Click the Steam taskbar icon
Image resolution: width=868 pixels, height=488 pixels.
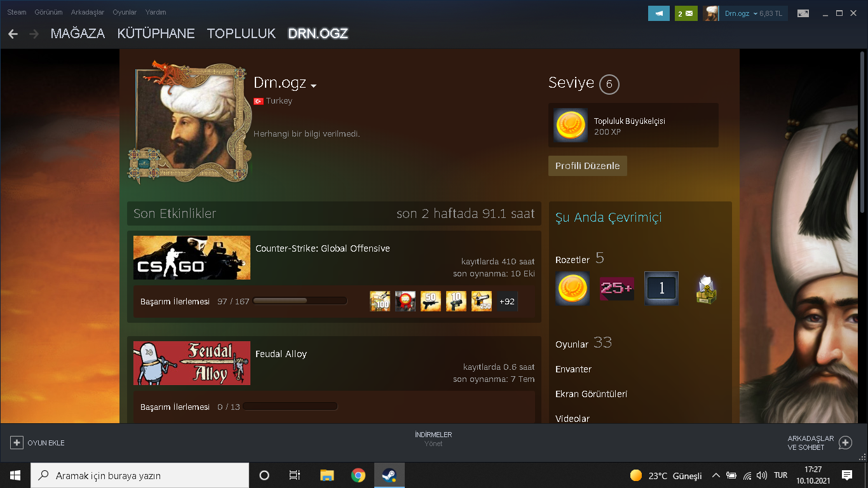tap(389, 475)
